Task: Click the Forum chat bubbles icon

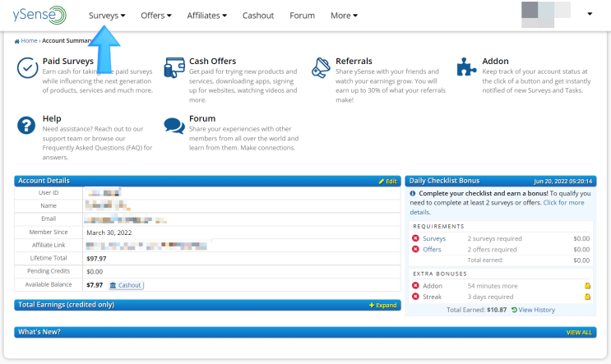Action: coord(174,126)
